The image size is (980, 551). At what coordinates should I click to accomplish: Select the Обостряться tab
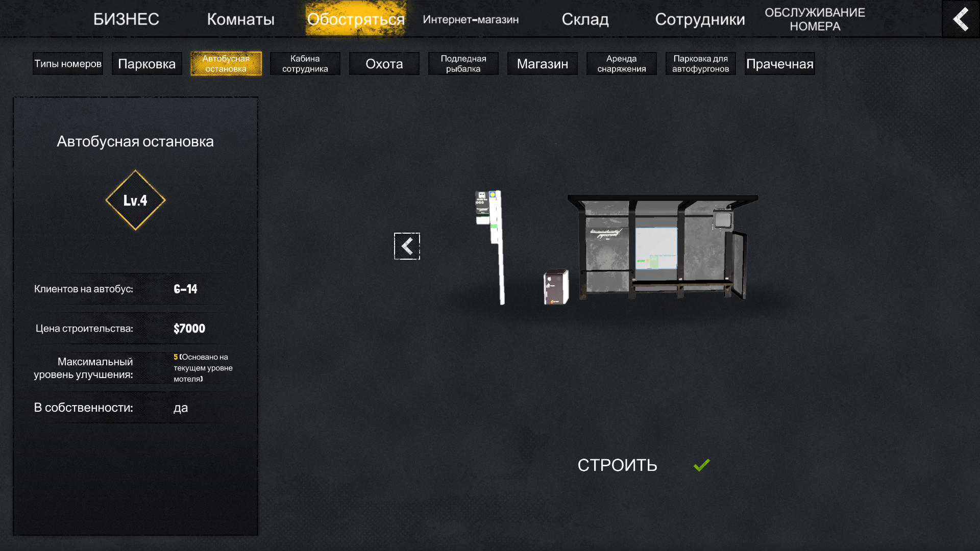(356, 19)
